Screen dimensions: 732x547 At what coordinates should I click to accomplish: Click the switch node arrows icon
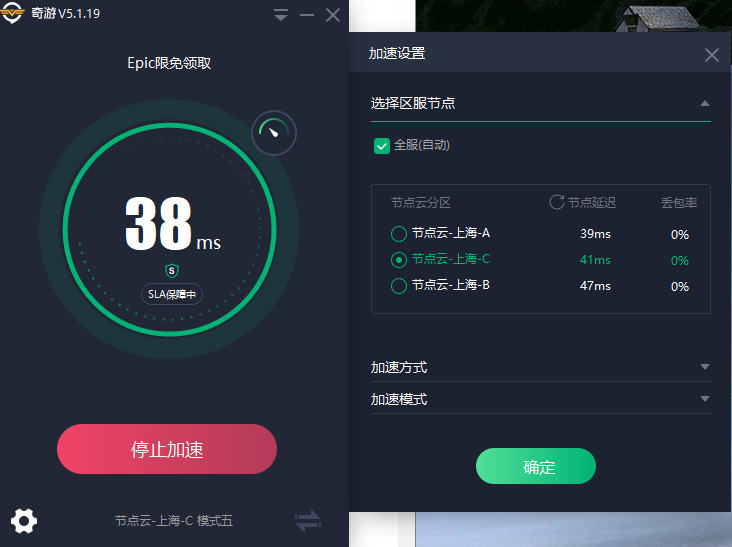308,520
